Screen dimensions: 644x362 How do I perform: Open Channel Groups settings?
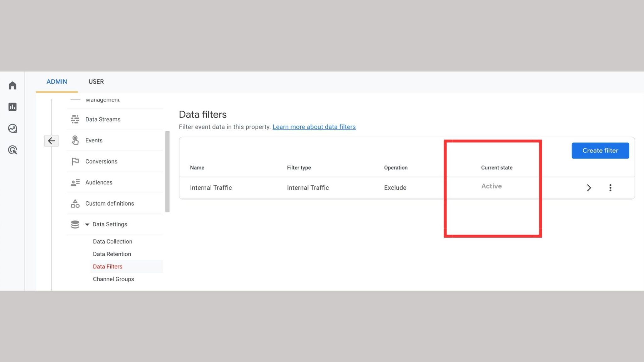(113, 279)
